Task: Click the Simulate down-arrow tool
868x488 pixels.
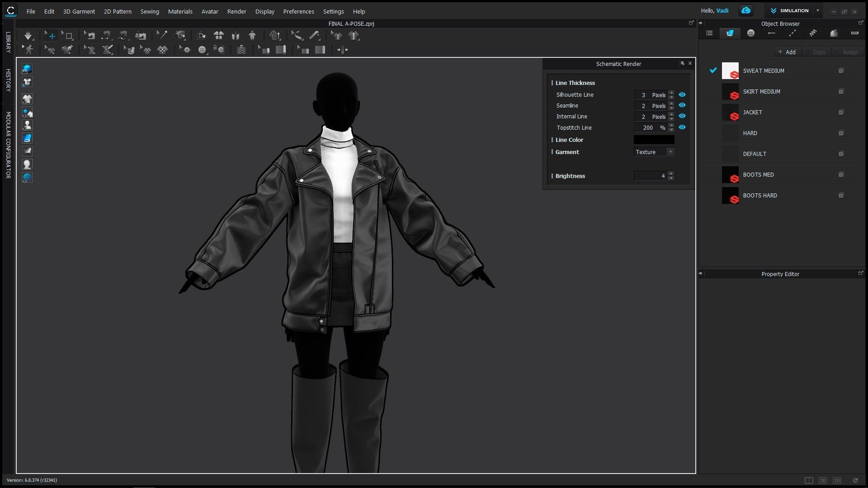Action: pos(28,36)
